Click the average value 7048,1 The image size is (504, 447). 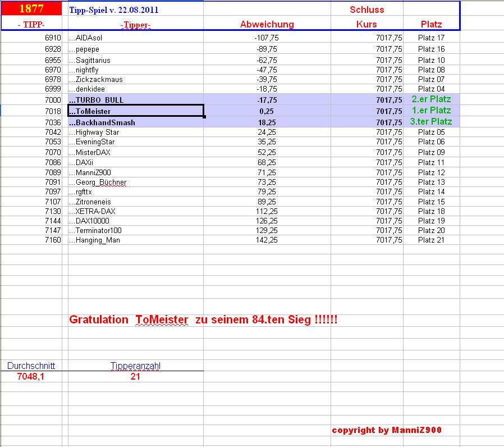point(30,377)
